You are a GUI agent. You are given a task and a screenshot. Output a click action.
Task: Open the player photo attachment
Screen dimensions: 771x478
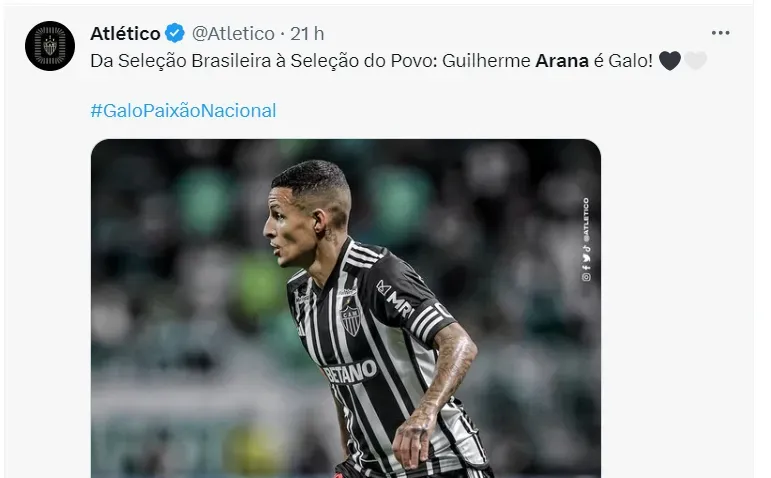click(x=346, y=308)
